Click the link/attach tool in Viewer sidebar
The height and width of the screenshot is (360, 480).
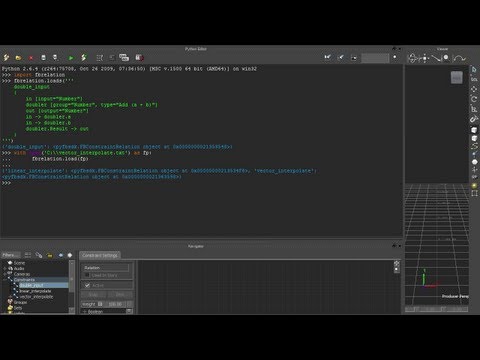(474, 119)
